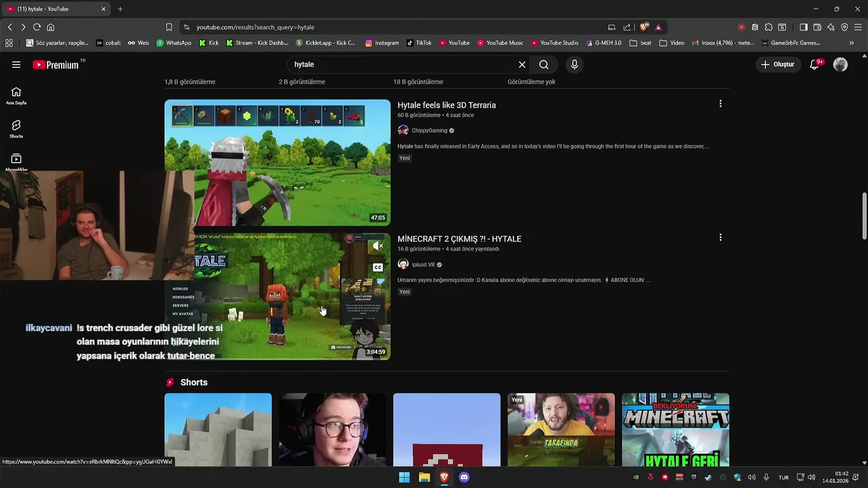The height and width of the screenshot is (488, 868).
Task: Open a new browser tab
Action: pos(120,9)
